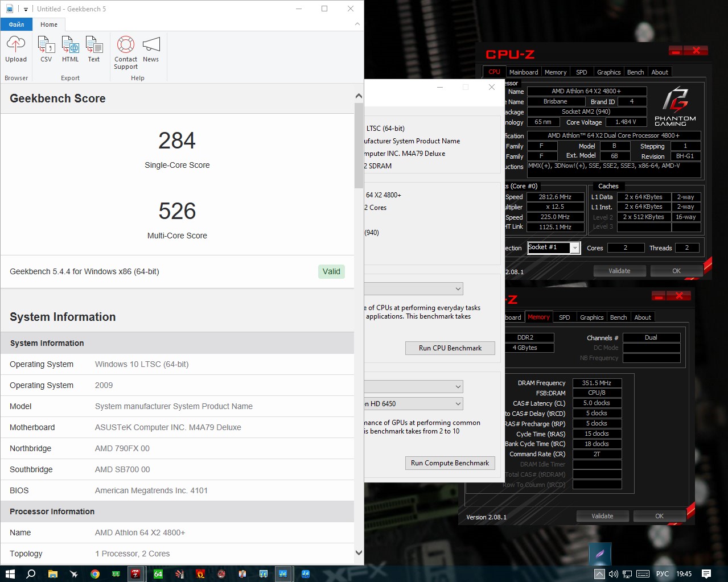Open the Bench tab in upper CPU-Z window
The height and width of the screenshot is (582, 728).
click(635, 72)
